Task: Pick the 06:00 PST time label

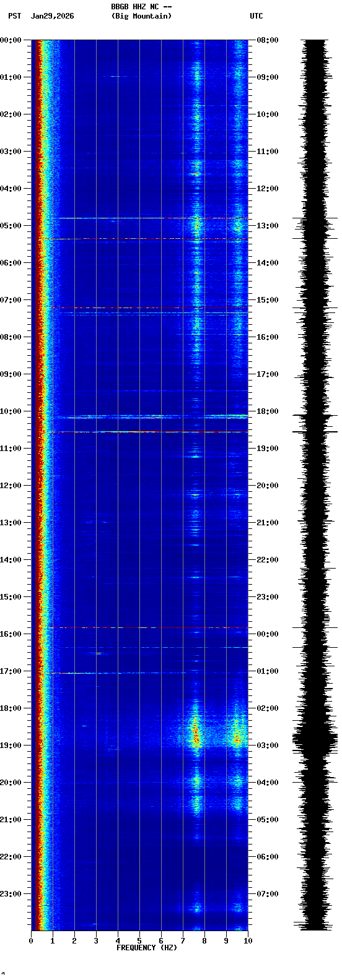Action: tap(11, 263)
